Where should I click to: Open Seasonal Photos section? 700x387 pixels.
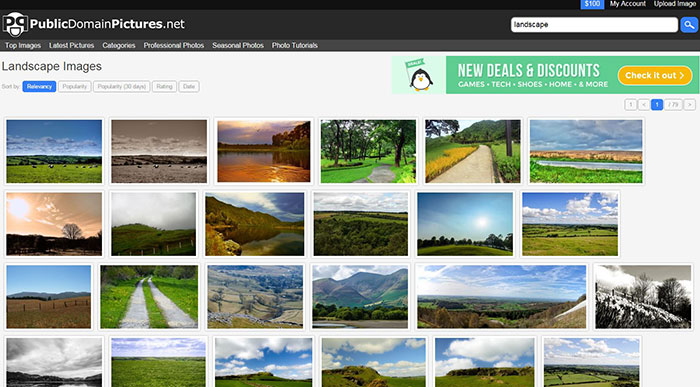click(x=238, y=46)
